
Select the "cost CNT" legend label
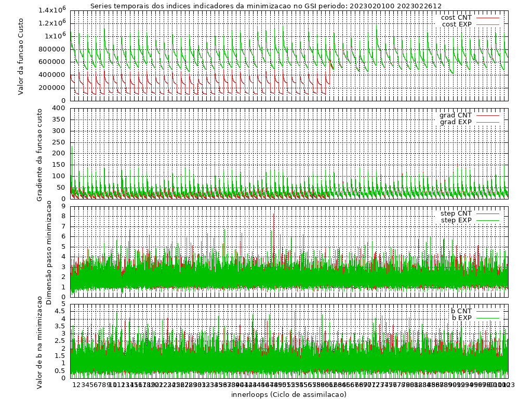click(x=456, y=18)
